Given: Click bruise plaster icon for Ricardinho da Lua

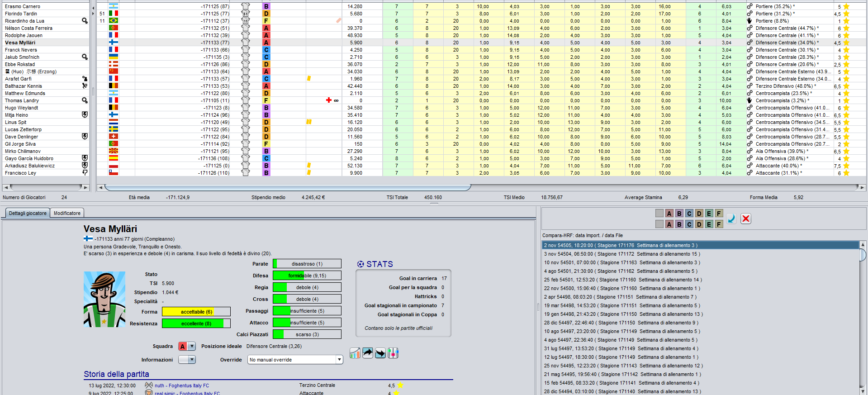Looking at the screenshot, I should pyautogui.click(x=339, y=21).
